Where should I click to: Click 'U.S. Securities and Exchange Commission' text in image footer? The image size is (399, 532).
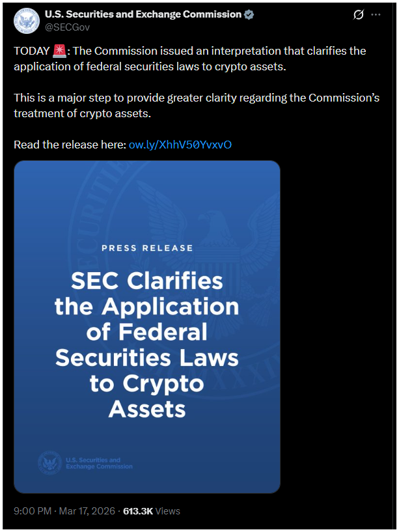(x=99, y=463)
